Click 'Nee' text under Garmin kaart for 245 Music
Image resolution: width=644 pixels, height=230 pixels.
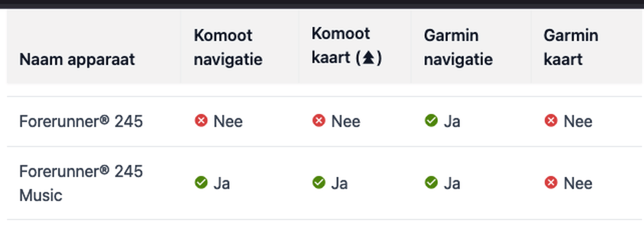578,183
